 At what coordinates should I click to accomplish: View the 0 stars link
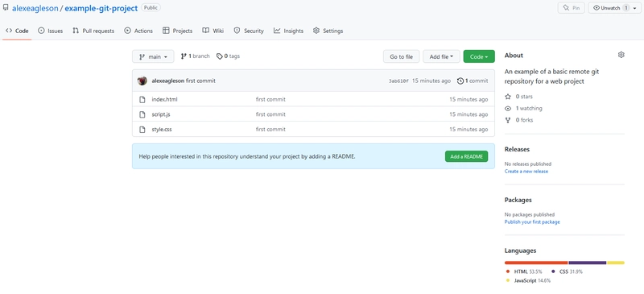[x=518, y=97]
